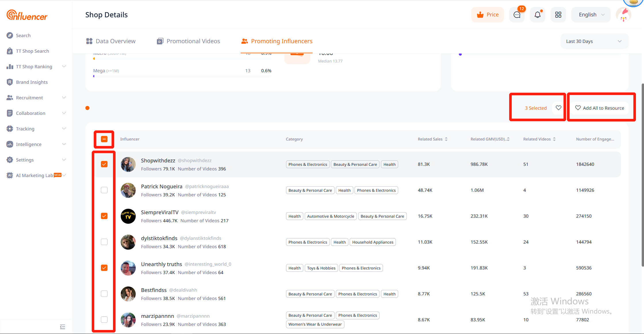The height and width of the screenshot is (334, 644).
Task: Sort by Related Sales arrows
Action: click(446, 139)
